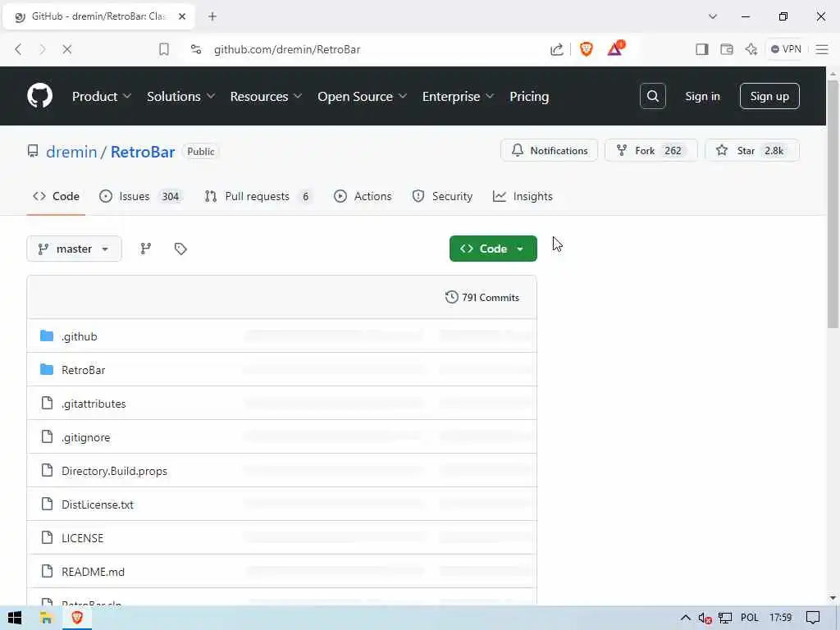The image size is (840, 630).
Task: Show hidden system tray icons
Action: pos(685,618)
